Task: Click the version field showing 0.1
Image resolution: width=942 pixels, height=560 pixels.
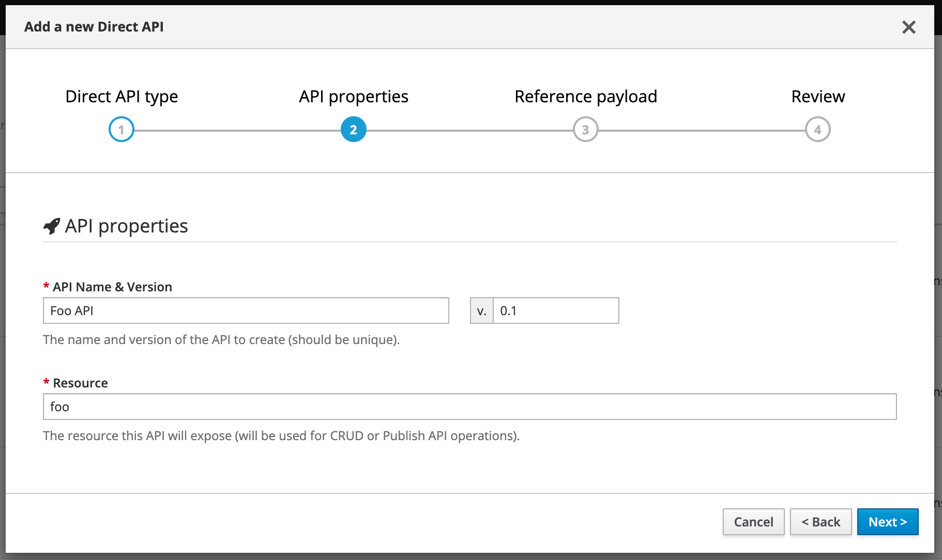Action: tap(556, 310)
